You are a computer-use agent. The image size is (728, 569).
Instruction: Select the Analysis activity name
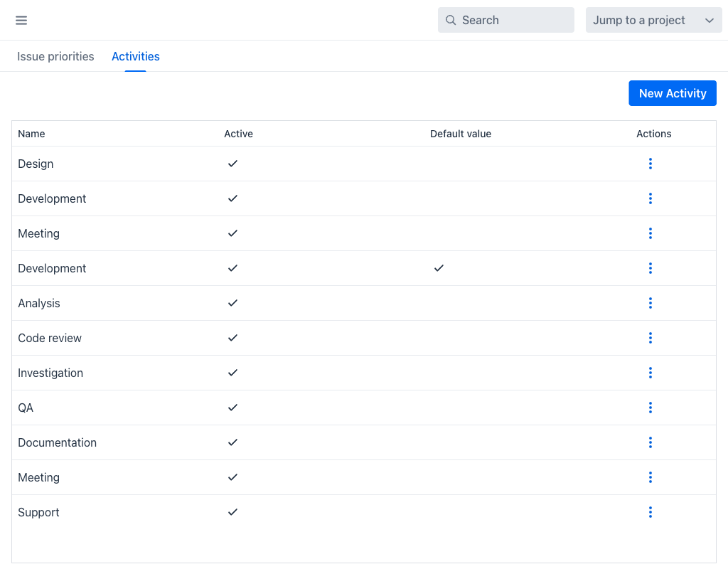pyautogui.click(x=39, y=303)
